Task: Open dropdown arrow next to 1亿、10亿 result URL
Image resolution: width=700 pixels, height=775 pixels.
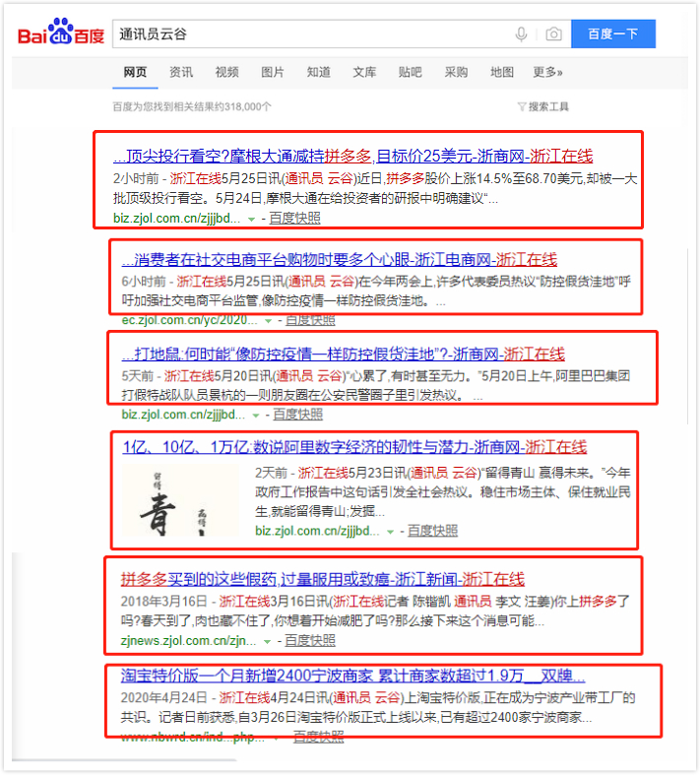Action: point(390,532)
